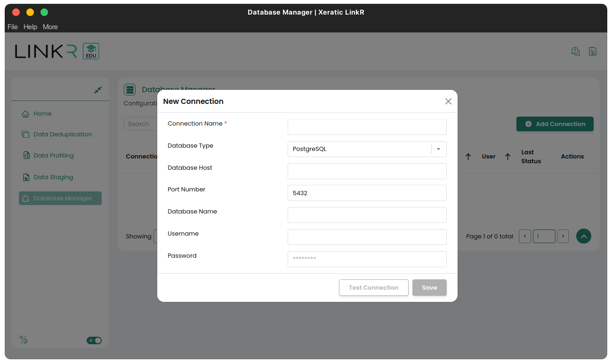
Task: Sort by User column arrow
Action: pos(507,157)
